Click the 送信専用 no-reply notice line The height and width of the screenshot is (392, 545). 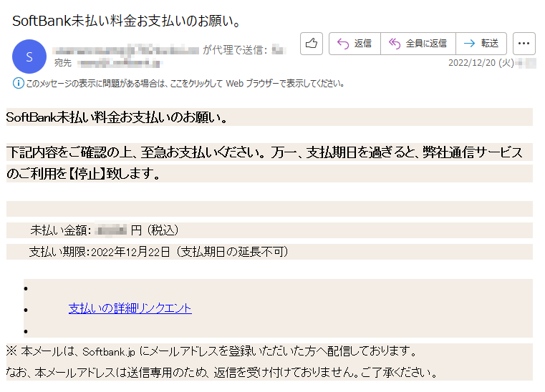click(x=221, y=373)
